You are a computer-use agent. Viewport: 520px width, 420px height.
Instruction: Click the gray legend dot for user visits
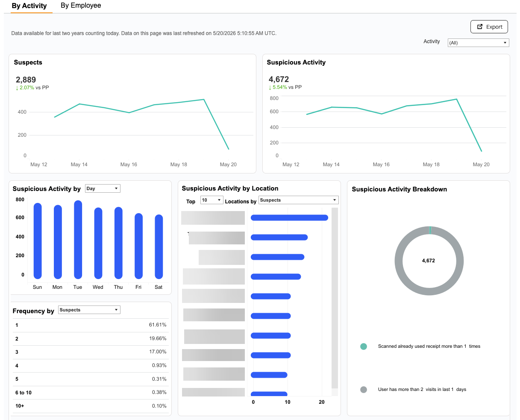point(364,390)
